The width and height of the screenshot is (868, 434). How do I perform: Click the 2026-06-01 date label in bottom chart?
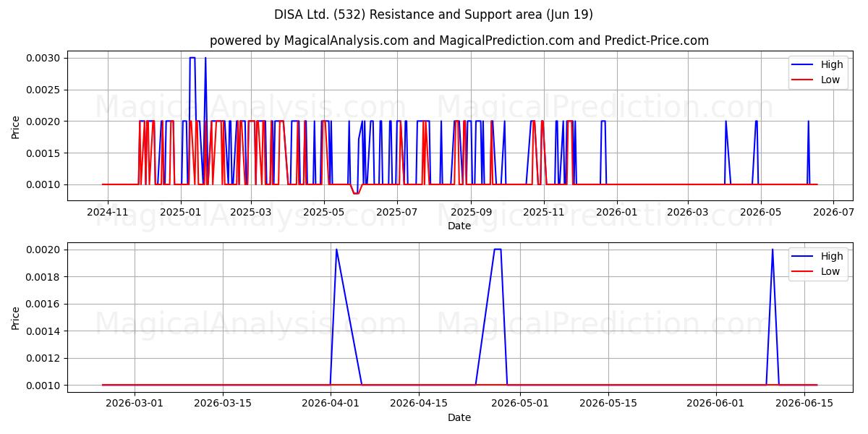(x=716, y=404)
